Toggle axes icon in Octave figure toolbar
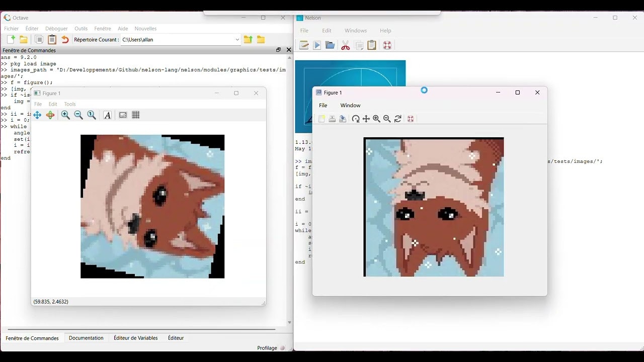Screen dimensions: 644x362 123,115
